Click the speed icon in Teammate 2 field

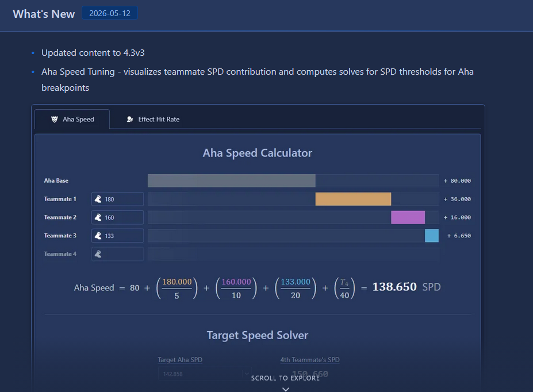pyautogui.click(x=98, y=217)
